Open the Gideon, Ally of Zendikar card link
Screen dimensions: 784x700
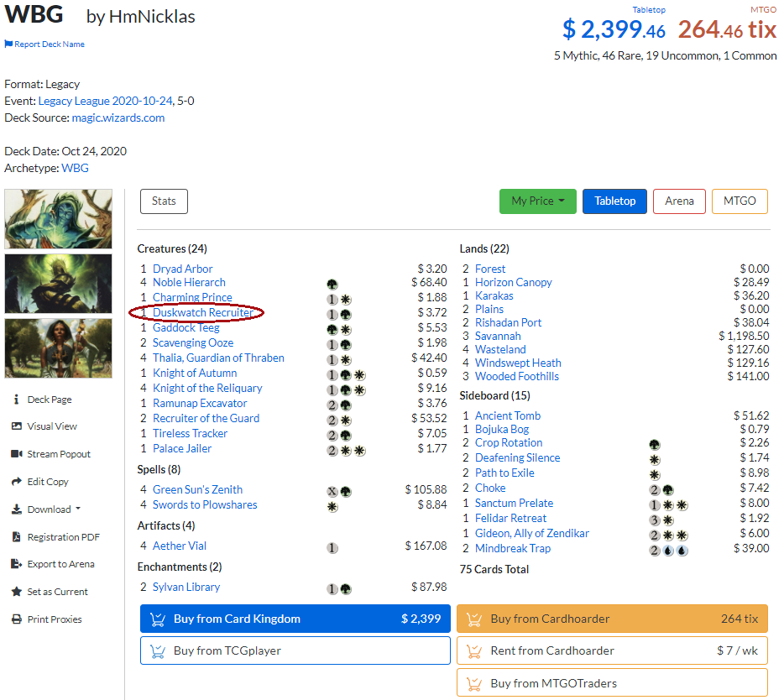(x=532, y=533)
